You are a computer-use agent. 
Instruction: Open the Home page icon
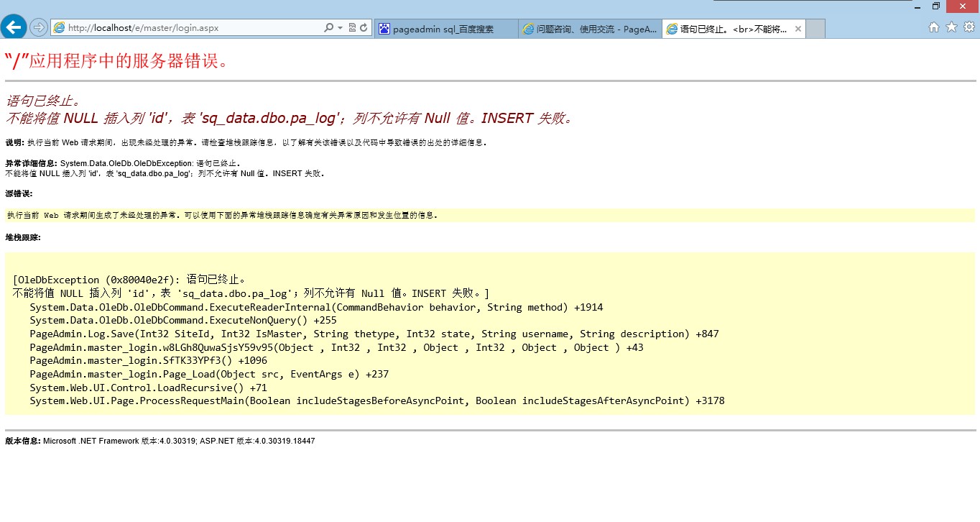pos(933,27)
